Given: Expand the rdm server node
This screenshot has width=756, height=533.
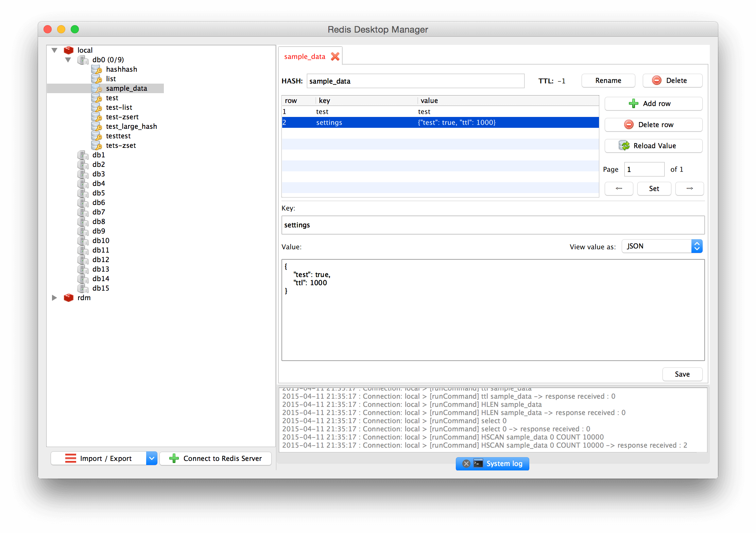Looking at the screenshot, I should tap(54, 298).
